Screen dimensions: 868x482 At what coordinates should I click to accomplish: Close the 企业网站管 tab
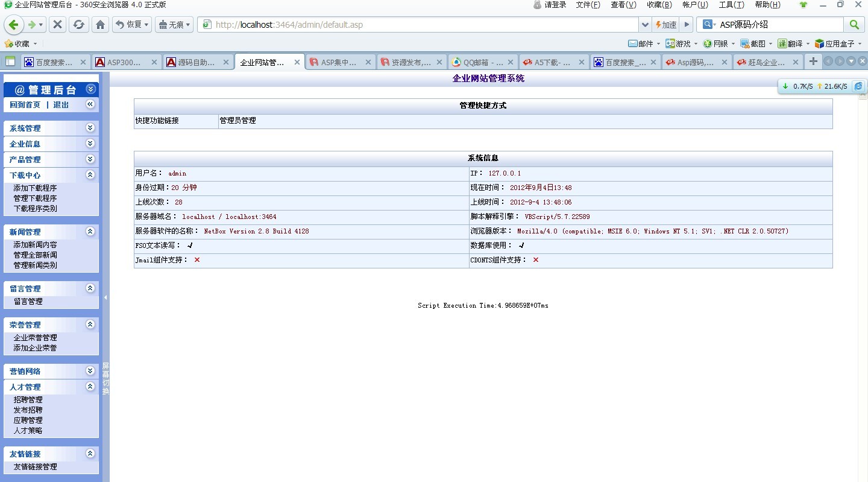click(297, 62)
